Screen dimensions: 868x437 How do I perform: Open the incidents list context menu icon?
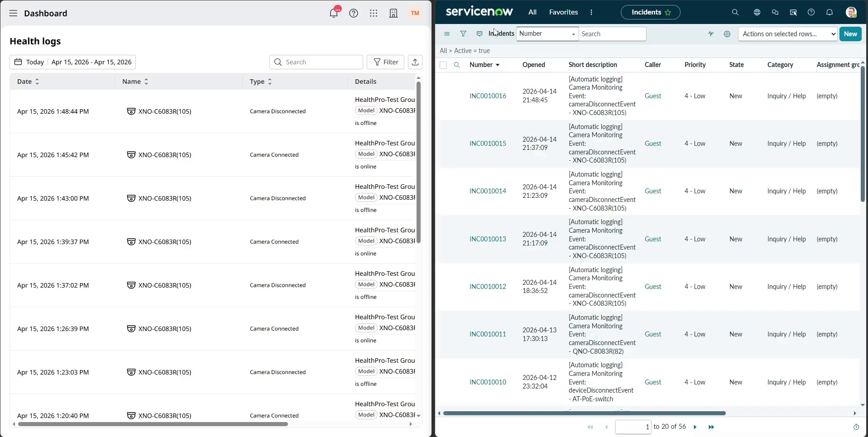pos(447,34)
